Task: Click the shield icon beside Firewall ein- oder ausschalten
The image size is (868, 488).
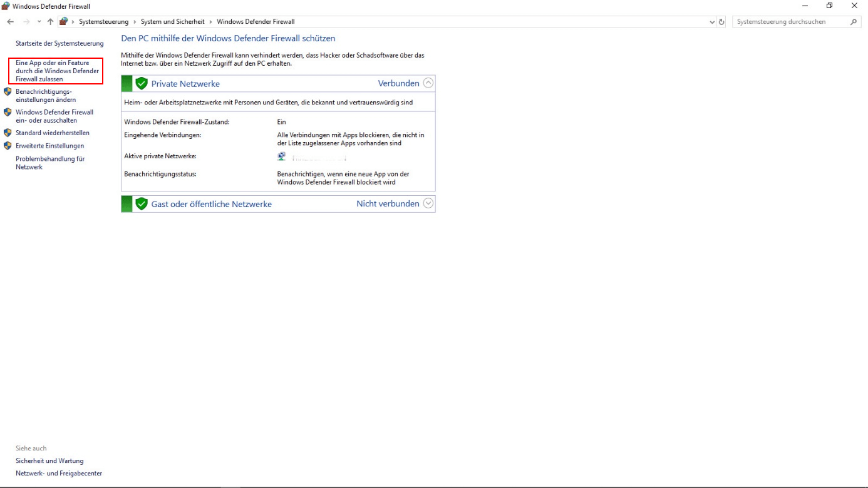Action: pos(8,112)
